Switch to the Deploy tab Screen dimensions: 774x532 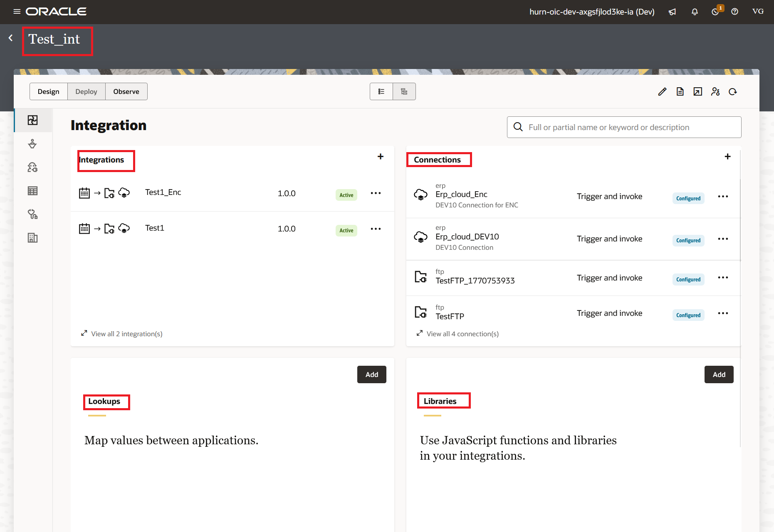coord(86,91)
